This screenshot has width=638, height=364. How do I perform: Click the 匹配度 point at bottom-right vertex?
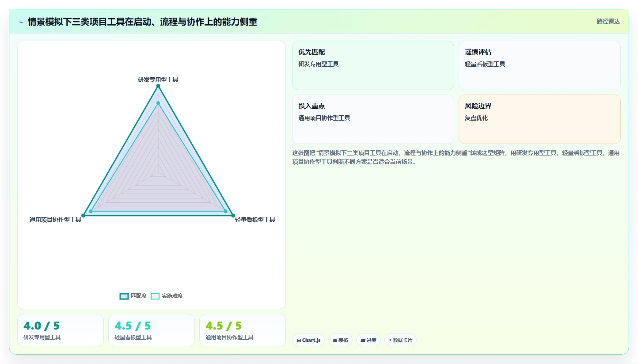point(233,216)
